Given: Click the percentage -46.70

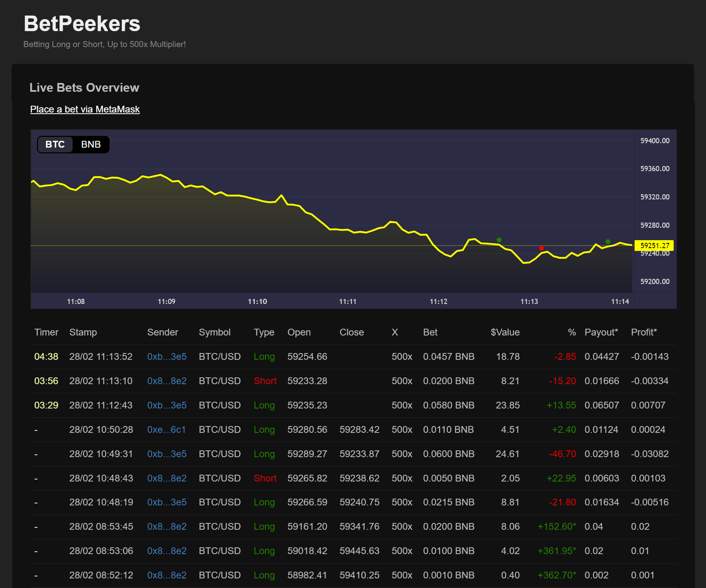Looking at the screenshot, I should pos(562,454).
